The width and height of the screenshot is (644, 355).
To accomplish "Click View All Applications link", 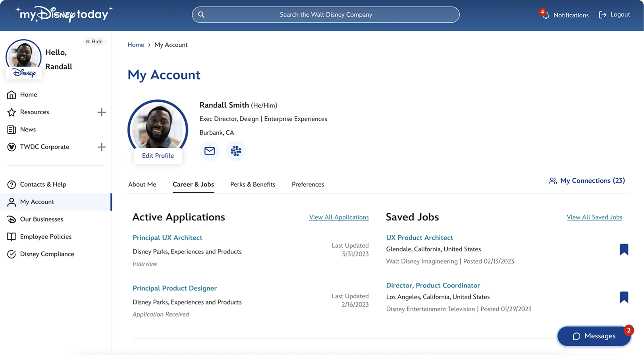I will (339, 217).
